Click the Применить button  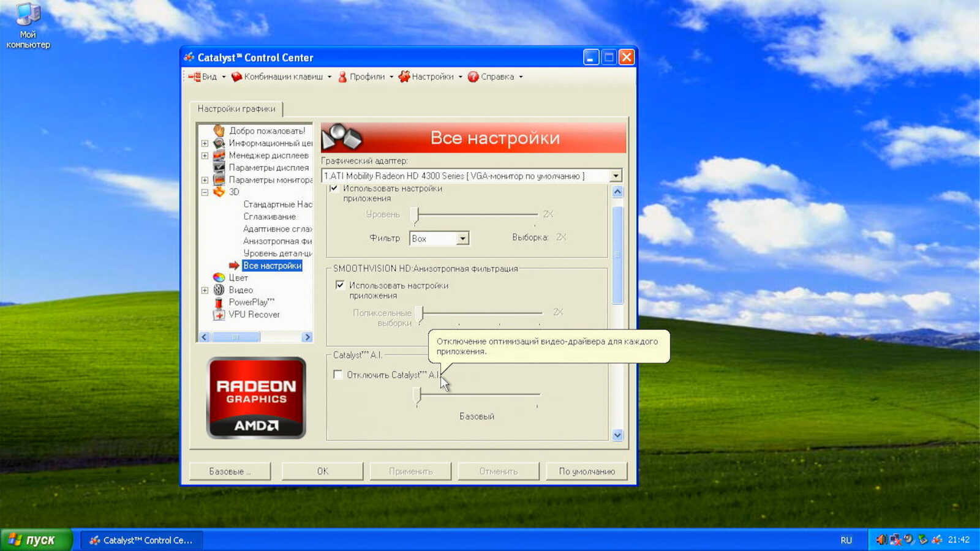pyautogui.click(x=410, y=471)
